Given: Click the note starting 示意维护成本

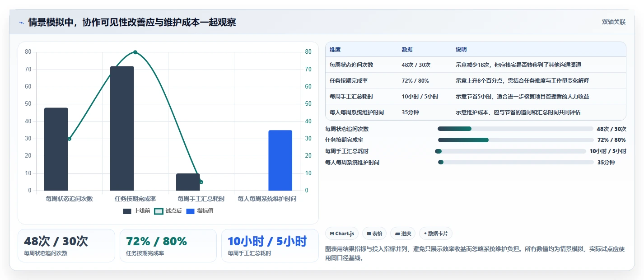Looking at the screenshot, I should (x=518, y=112).
